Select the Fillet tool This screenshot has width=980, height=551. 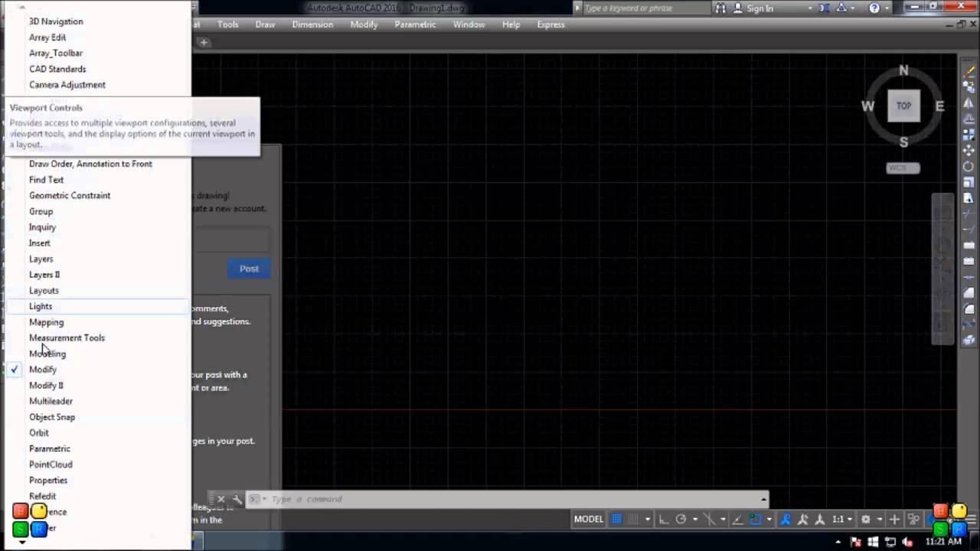(x=969, y=308)
